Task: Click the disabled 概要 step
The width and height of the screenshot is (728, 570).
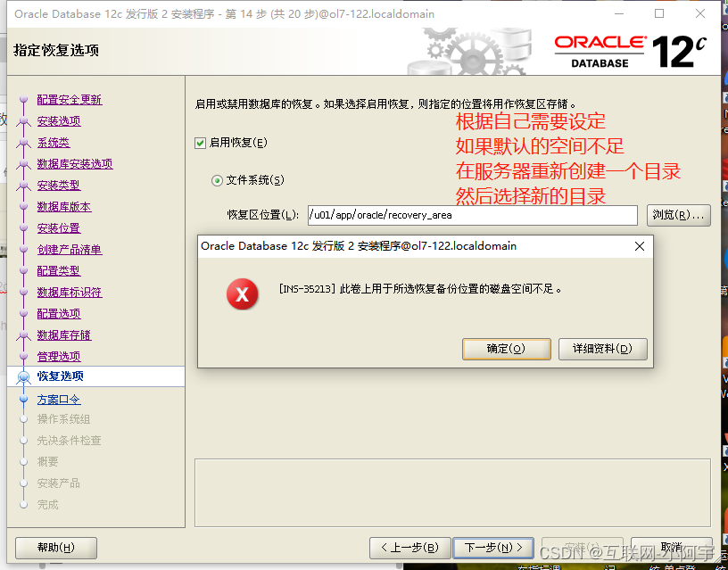Action: (48, 462)
